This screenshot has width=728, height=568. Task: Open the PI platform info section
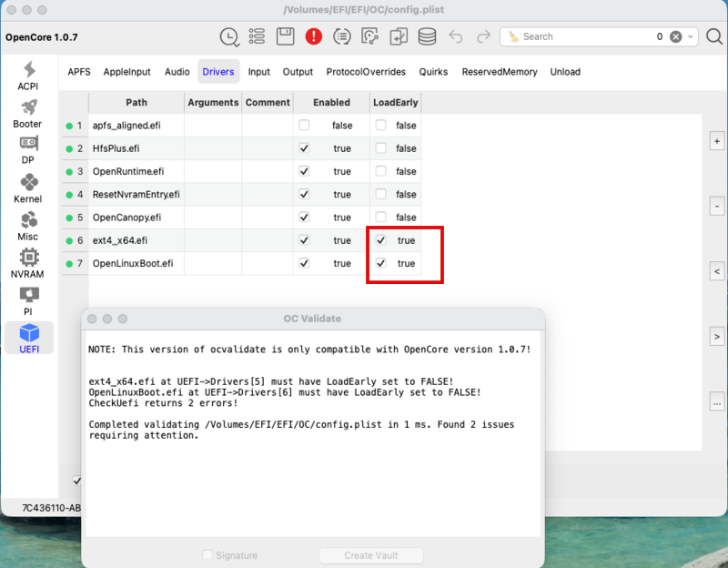28,301
